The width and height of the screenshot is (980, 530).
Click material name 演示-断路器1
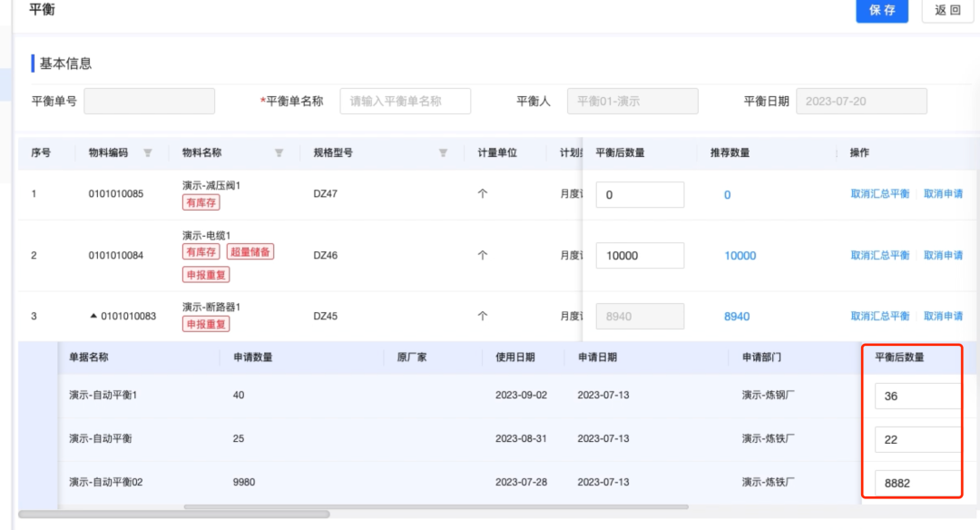[x=211, y=307]
